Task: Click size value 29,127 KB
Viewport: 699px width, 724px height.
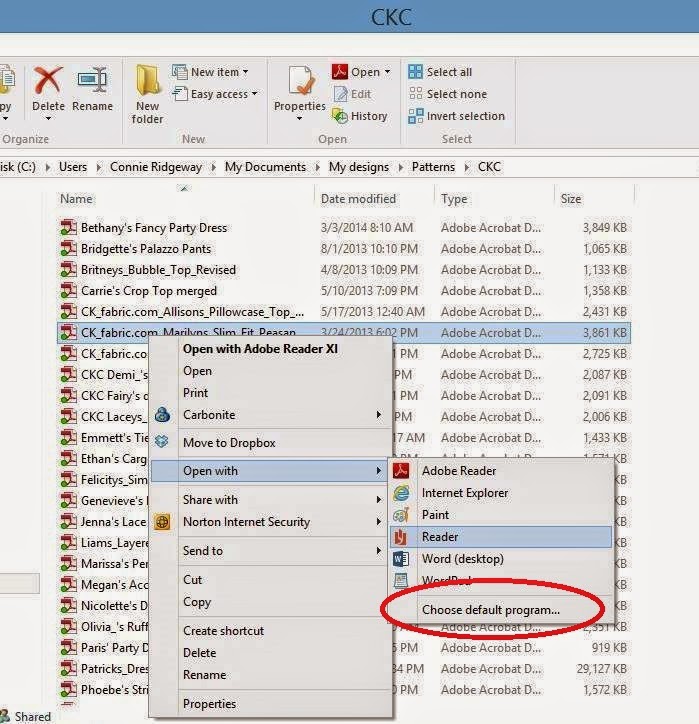Action: coord(602,669)
